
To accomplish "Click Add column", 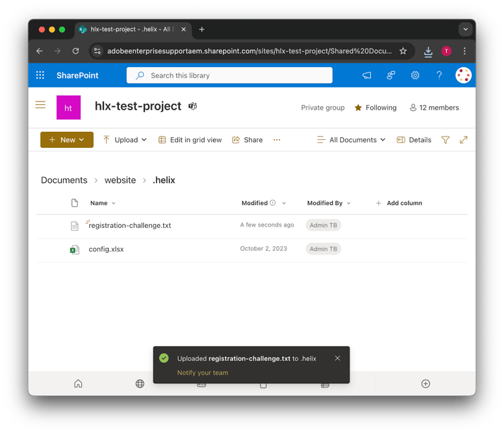I will 399,203.
